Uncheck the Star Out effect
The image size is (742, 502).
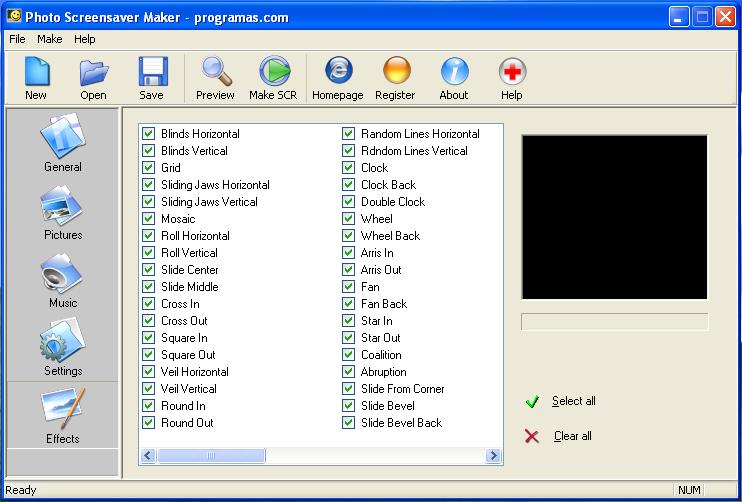(349, 338)
